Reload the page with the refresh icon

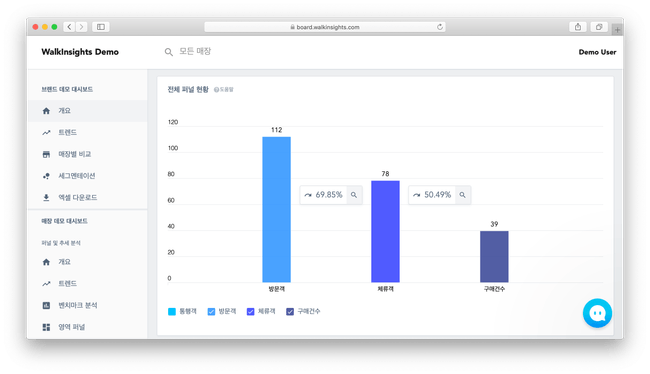(440, 27)
